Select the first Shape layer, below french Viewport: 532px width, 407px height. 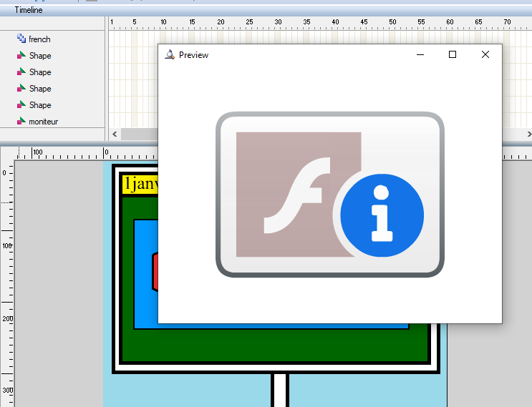(52, 56)
